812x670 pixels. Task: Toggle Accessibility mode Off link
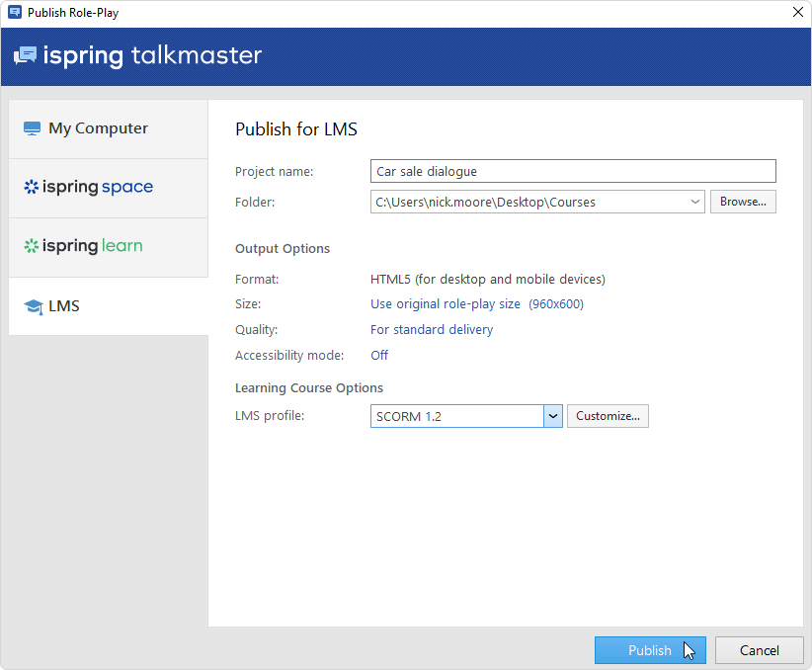[x=379, y=356]
